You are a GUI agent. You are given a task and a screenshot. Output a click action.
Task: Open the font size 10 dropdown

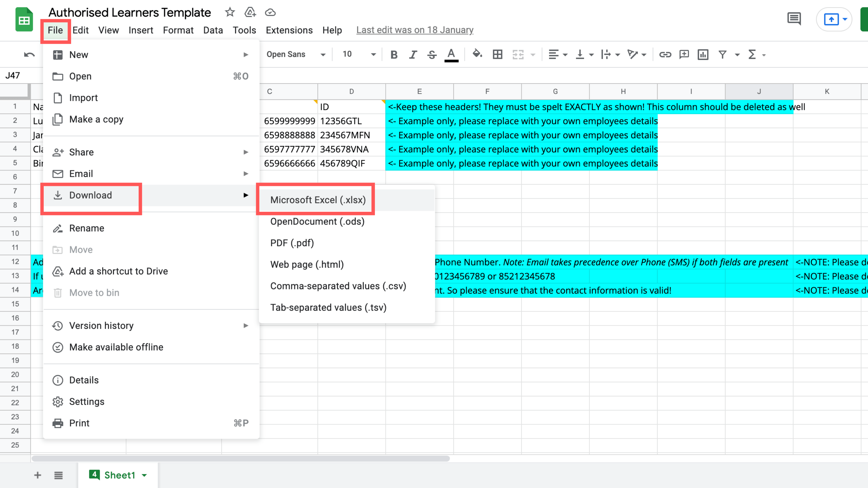click(359, 55)
